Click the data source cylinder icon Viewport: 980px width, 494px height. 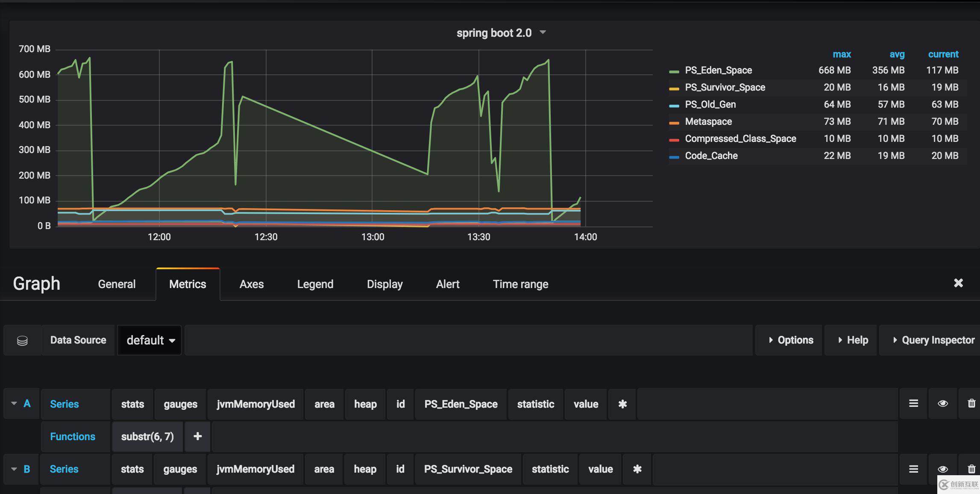coord(21,340)
